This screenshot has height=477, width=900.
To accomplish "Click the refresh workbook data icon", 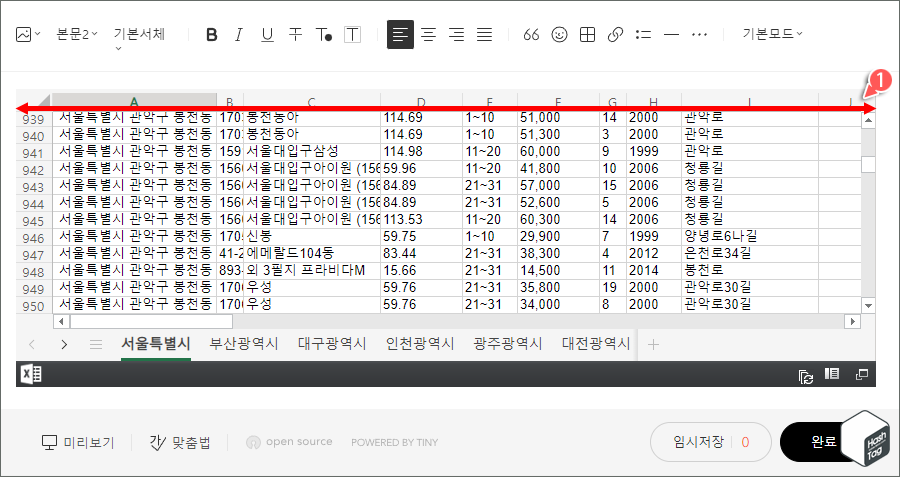I will coord(806,375).
